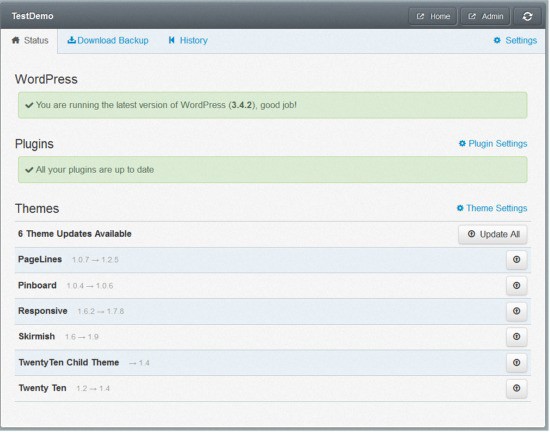Switch to the Status tab
550x433 pixels.
29,41
